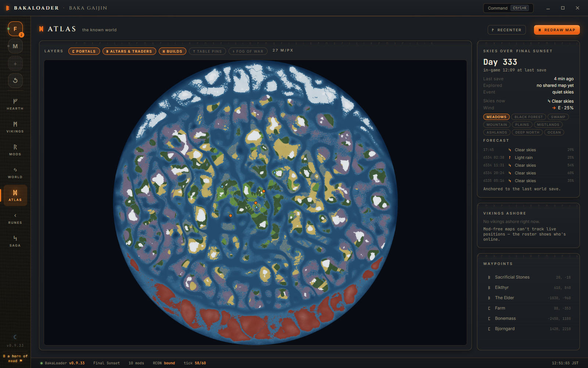Jump to Bjorngard waypoint

point(528,329)
